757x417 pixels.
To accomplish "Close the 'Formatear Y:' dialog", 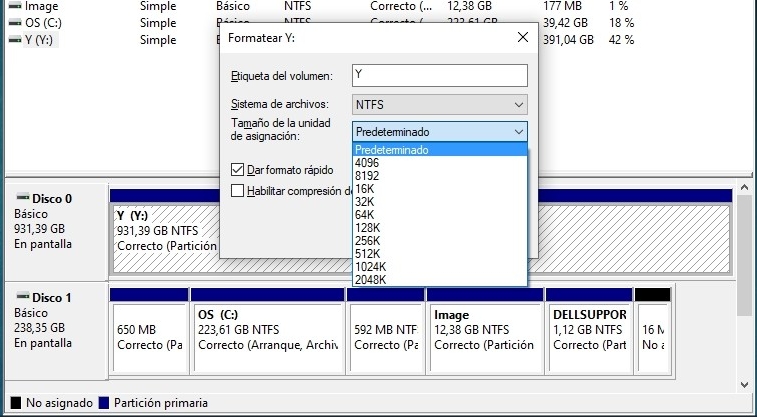I will [522, 38].
